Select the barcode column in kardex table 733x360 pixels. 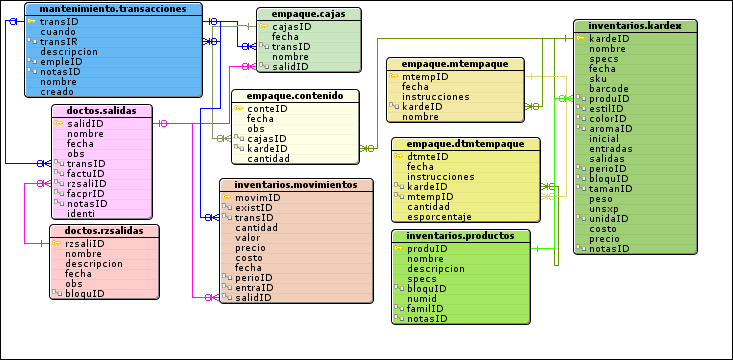(635, 88)
